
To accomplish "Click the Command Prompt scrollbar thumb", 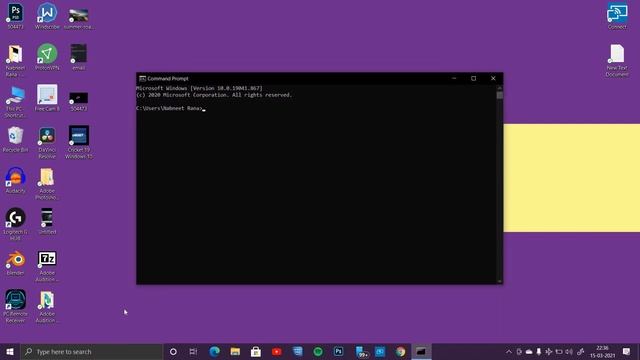I will [x=500, y=95].
